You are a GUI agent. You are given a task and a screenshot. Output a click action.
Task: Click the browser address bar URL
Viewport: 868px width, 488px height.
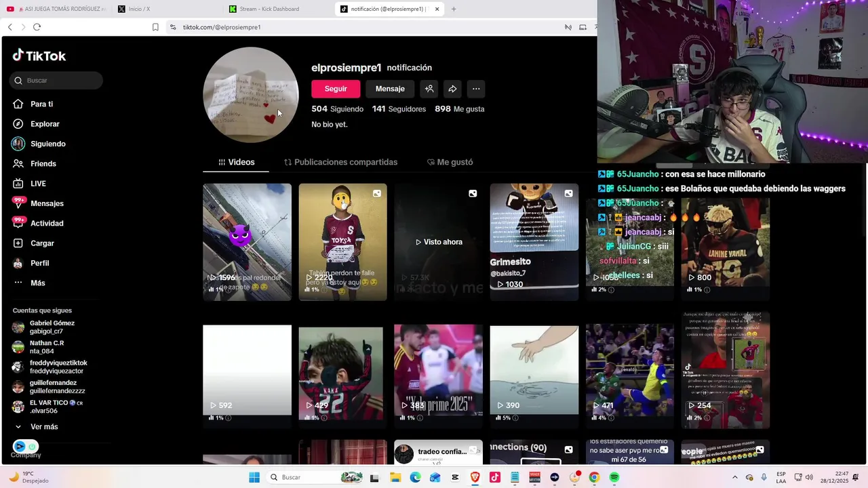[222, 27]
